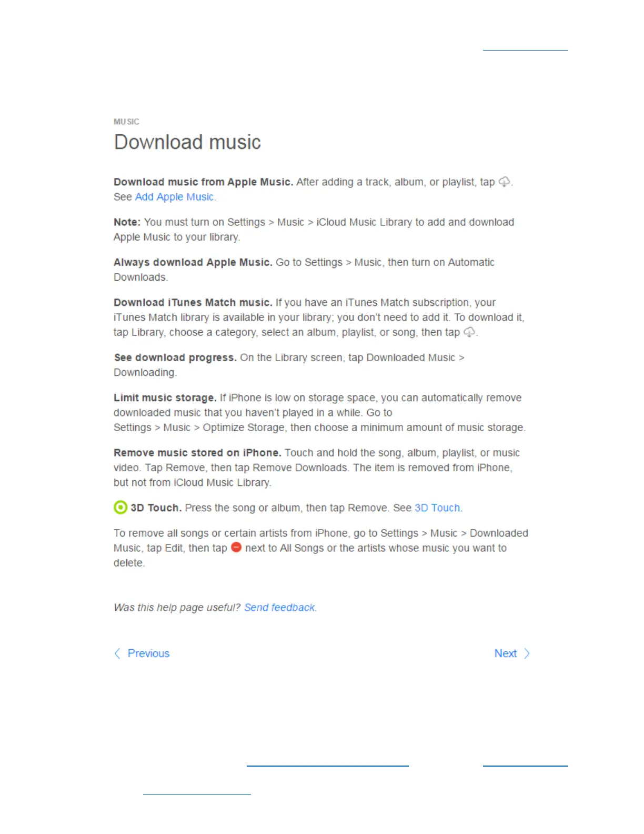Click the underlined link at bottom left
The image size is (644, 834).
point(197,792)
